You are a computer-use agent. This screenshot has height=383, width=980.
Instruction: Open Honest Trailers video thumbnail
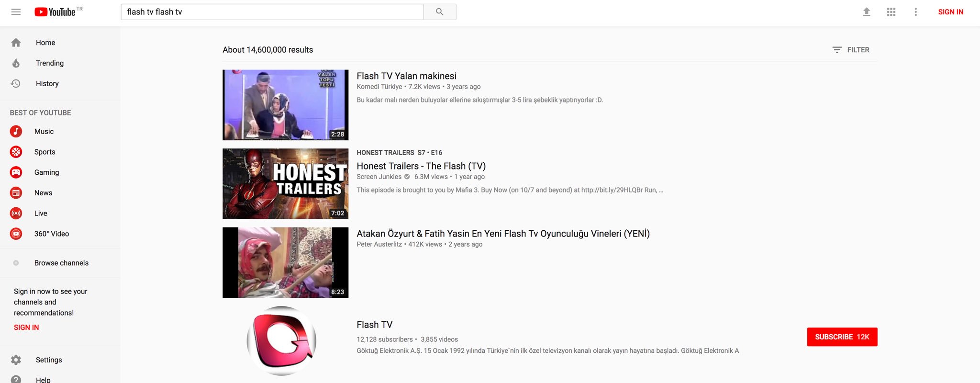click(x=286, y=184)
